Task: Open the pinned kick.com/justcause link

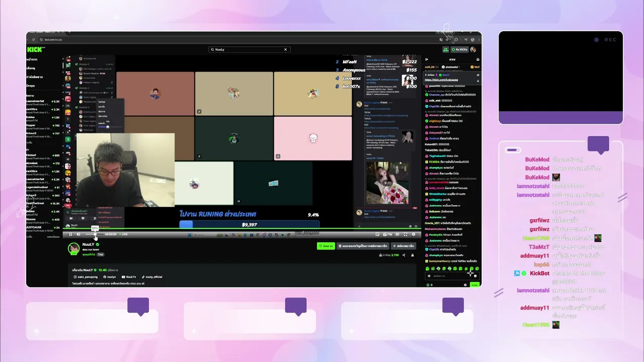Action: [441, 80]
